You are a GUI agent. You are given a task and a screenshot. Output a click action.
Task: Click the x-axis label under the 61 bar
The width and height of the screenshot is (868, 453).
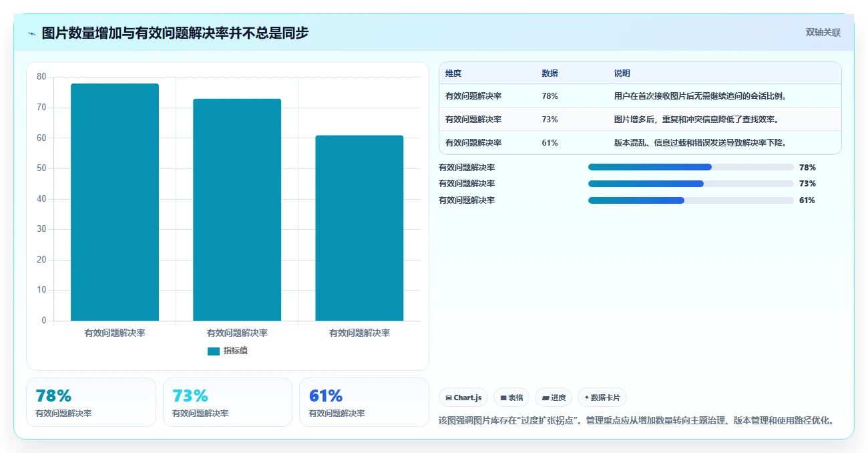359,333
